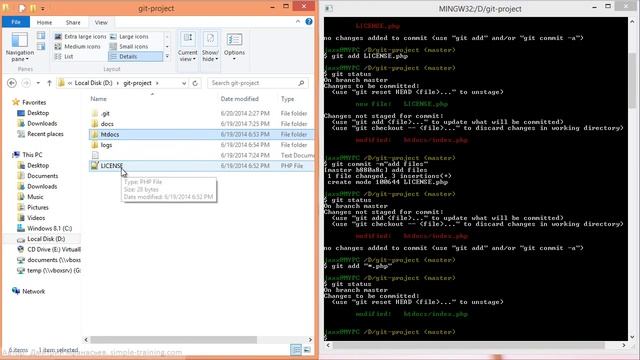640x360 pixels.
Task: Click Explorer horizontal scrollbar thumb
Action: pyautogui.click(x=173, y=340)
